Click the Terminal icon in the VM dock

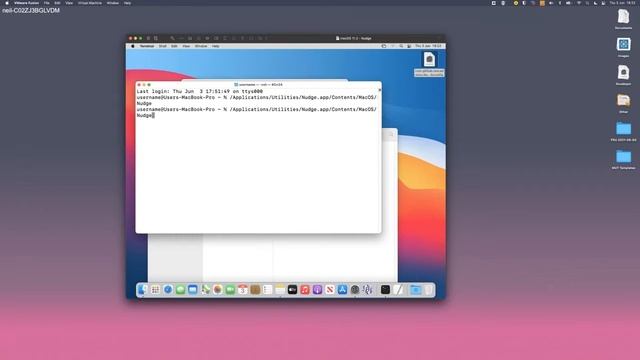point(385,290)
